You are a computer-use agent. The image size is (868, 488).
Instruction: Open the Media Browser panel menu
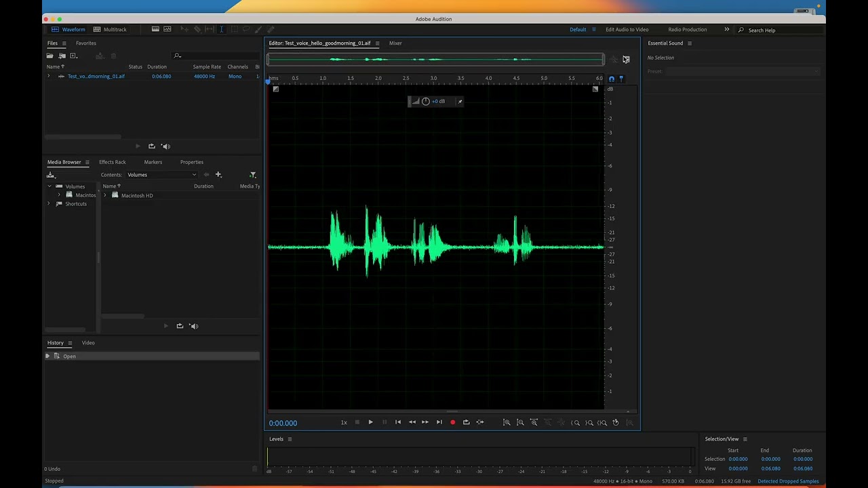click(87, 162)
